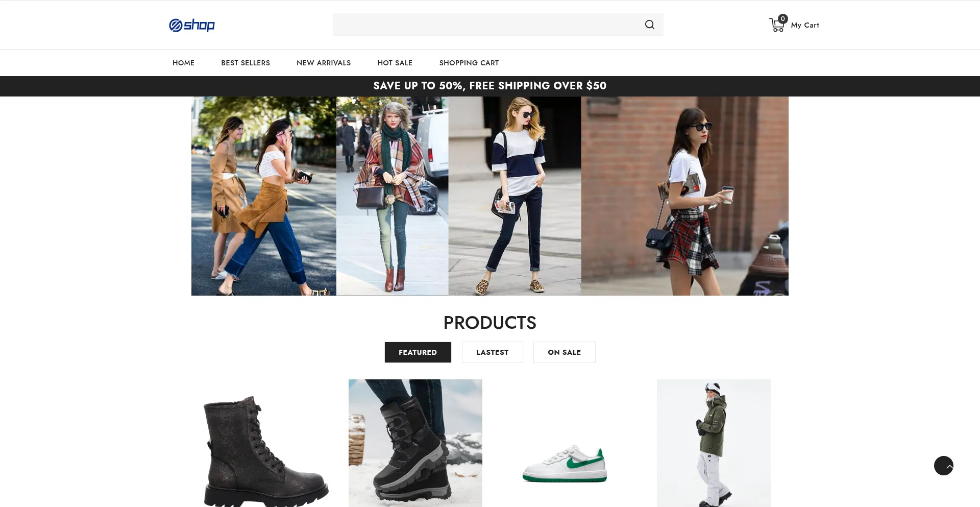Go to the Home menu item

(183, 63)
